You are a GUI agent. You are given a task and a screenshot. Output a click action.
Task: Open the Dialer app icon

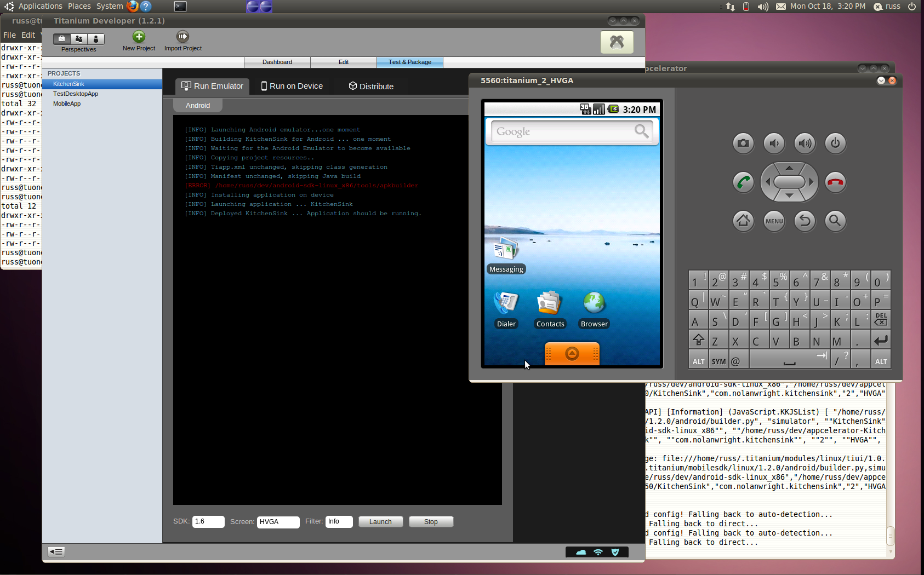pyautogui.click(x=506, y=310)
